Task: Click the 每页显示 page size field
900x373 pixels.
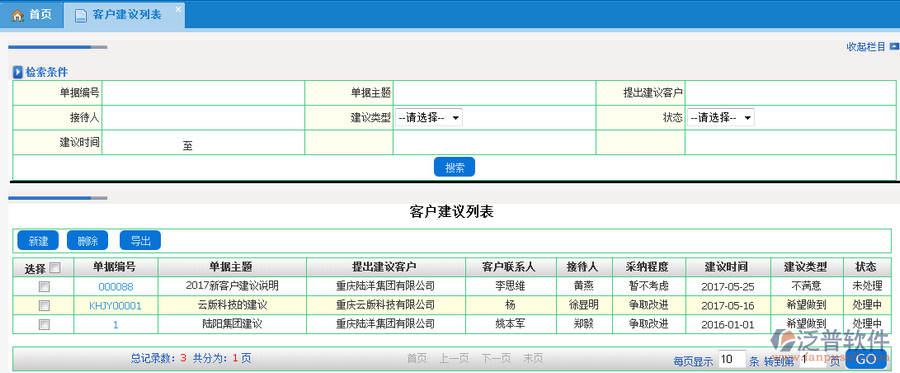Action: (x=731, y=359)
